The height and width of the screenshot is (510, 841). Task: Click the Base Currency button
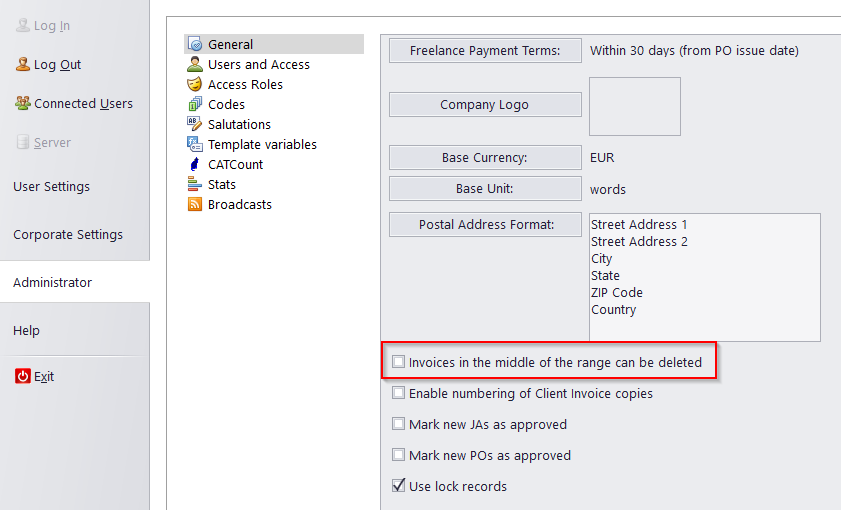(x=485, y=157)
